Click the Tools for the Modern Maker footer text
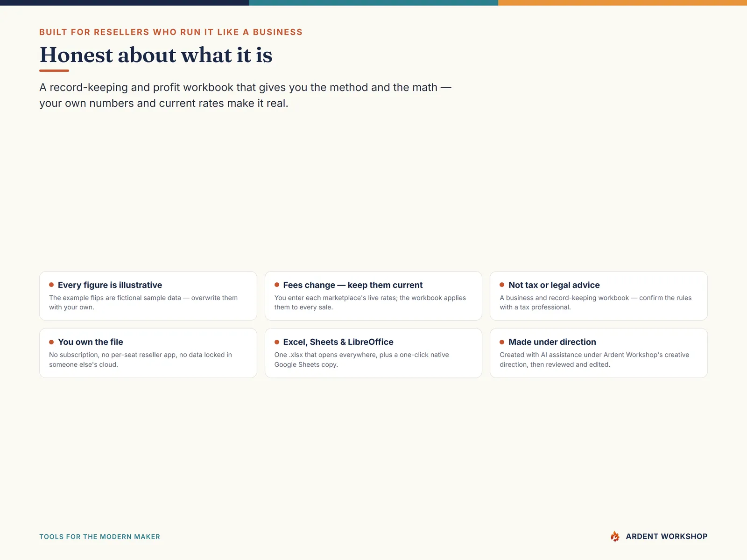 pyautogui.click(x=99, y=537)
